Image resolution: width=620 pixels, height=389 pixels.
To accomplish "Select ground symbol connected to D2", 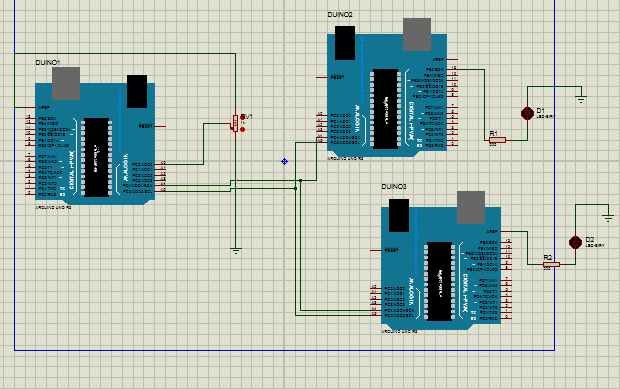I will [608, 217].
